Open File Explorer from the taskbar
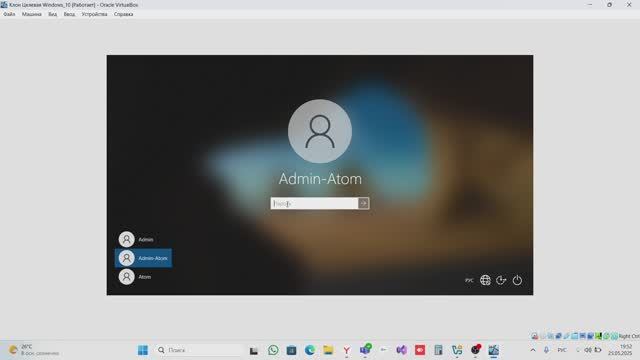 coord(328,350)
